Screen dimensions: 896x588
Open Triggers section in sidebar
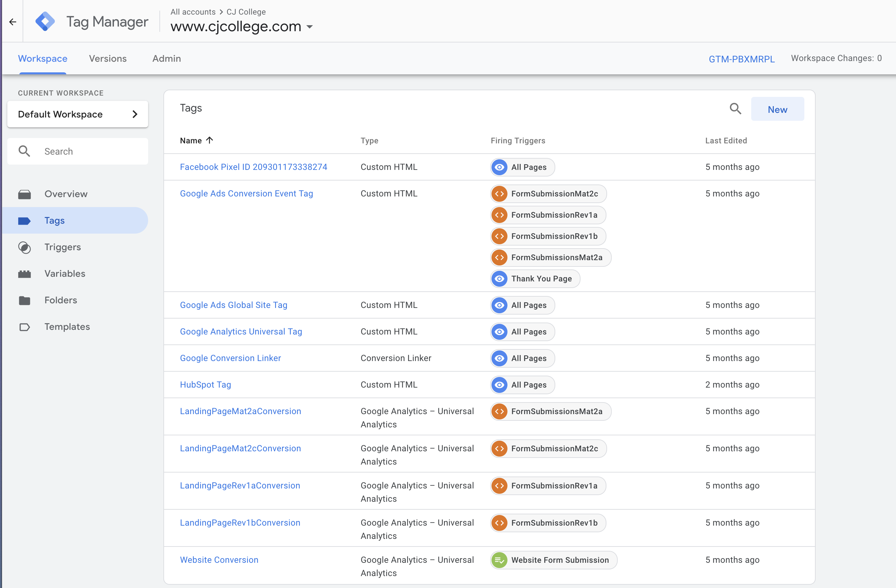[x=62, y=247]
